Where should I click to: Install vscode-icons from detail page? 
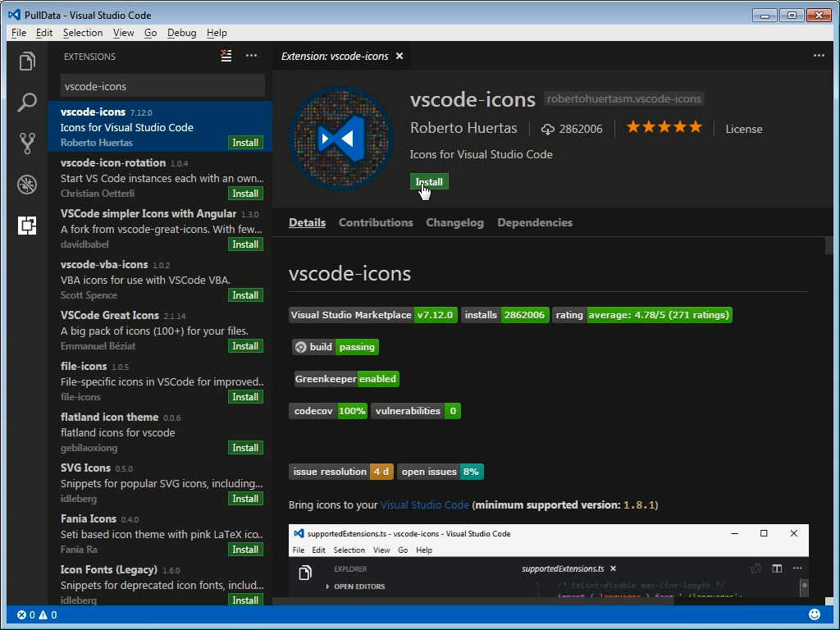point(429,181)
